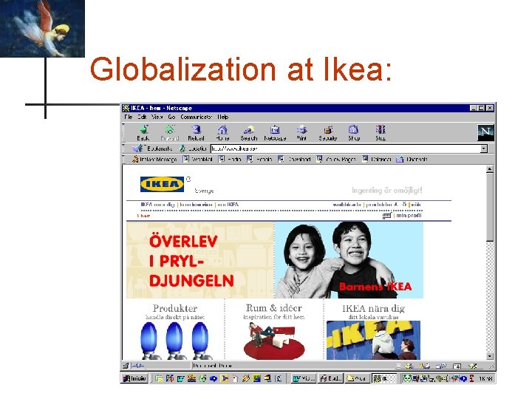Click the Forward navigation button
This screenshot has width=532, height=399.
pyautogui.click(x=170, y=133)
